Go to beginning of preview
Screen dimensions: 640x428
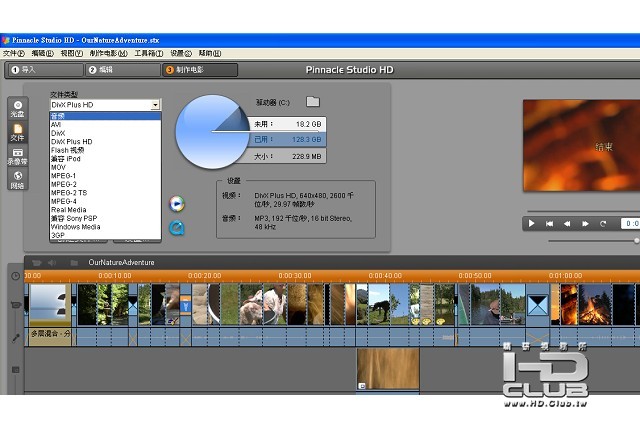coord(549,224)
